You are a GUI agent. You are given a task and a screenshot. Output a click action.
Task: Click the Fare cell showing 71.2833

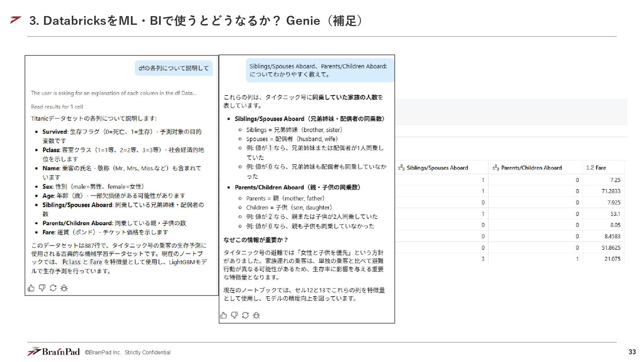pyautogui.click(x=610, y=191)
